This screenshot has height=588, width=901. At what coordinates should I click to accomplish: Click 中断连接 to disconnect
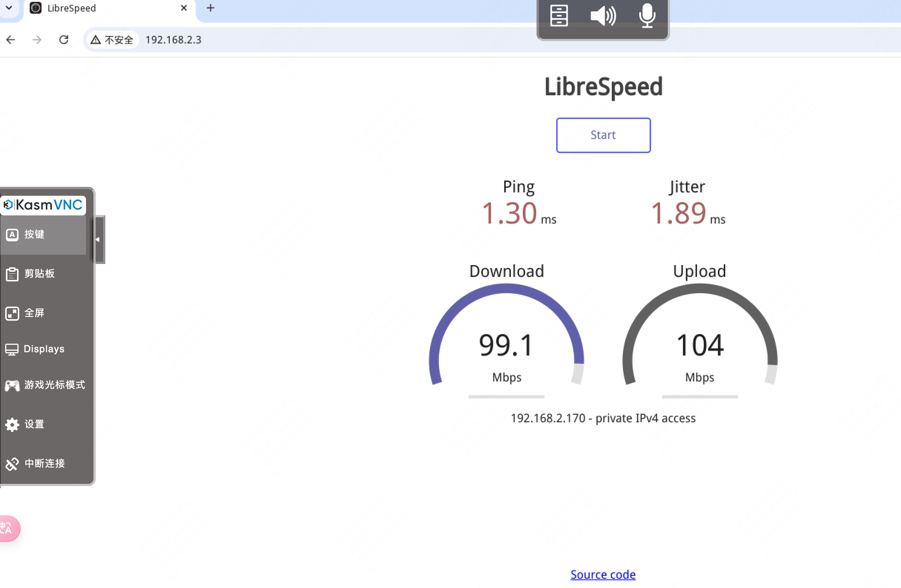pyautogui.click(x=43, y=464)
